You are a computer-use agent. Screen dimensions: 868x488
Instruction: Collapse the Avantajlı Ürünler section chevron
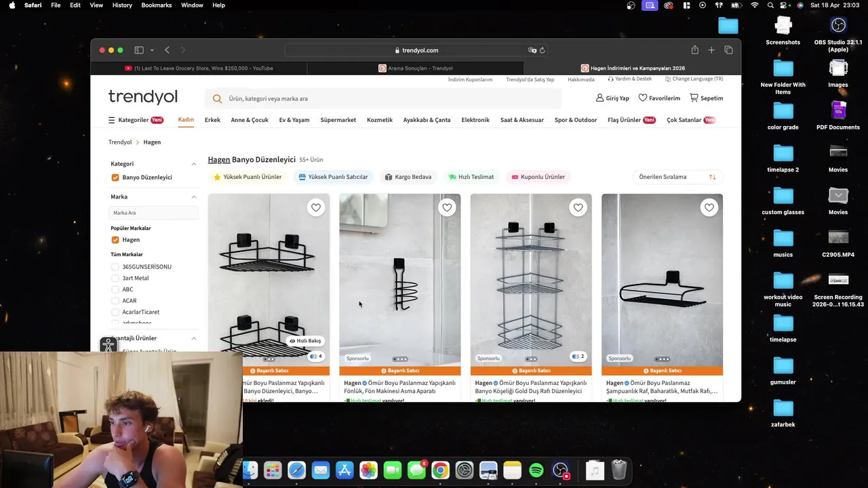pyautogui.click(x=193, y=338)
